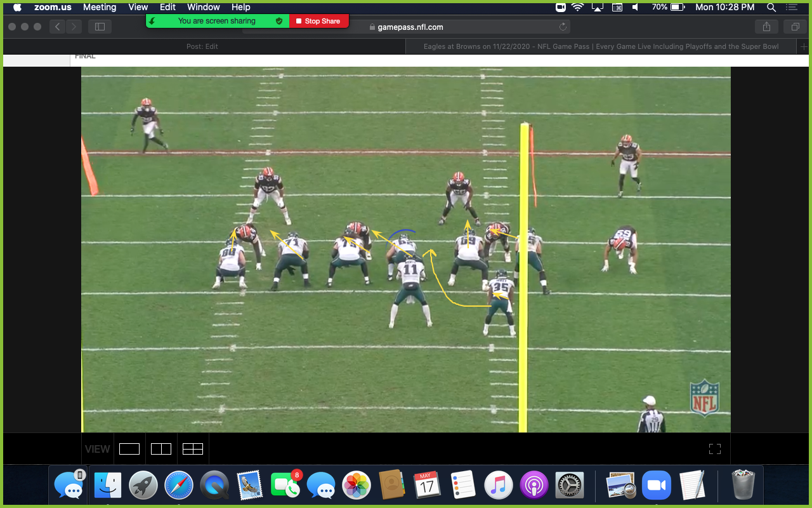
Task: Open the Zoom app icon in the Dock
Action: 657,485
